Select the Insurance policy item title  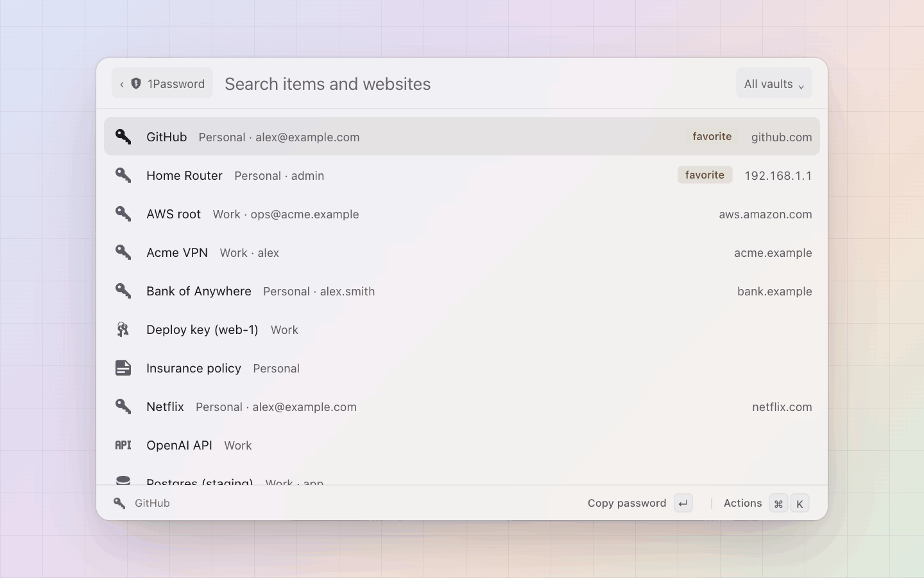click(194, 368)
